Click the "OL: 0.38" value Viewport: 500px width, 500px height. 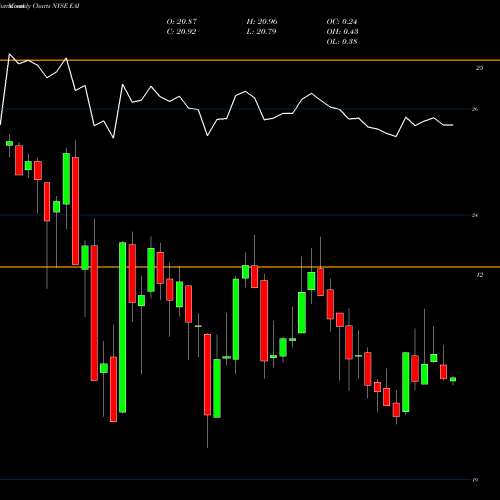tap(342, 42)
